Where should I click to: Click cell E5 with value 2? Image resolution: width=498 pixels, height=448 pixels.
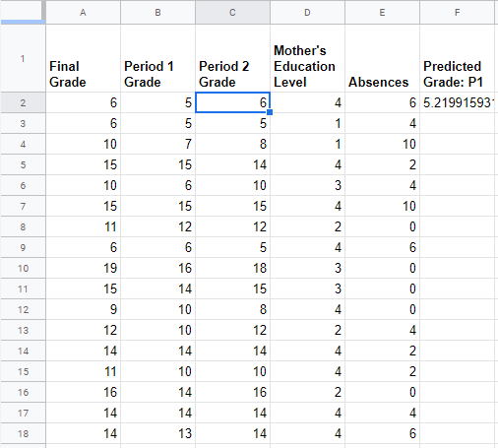point(382,164)
